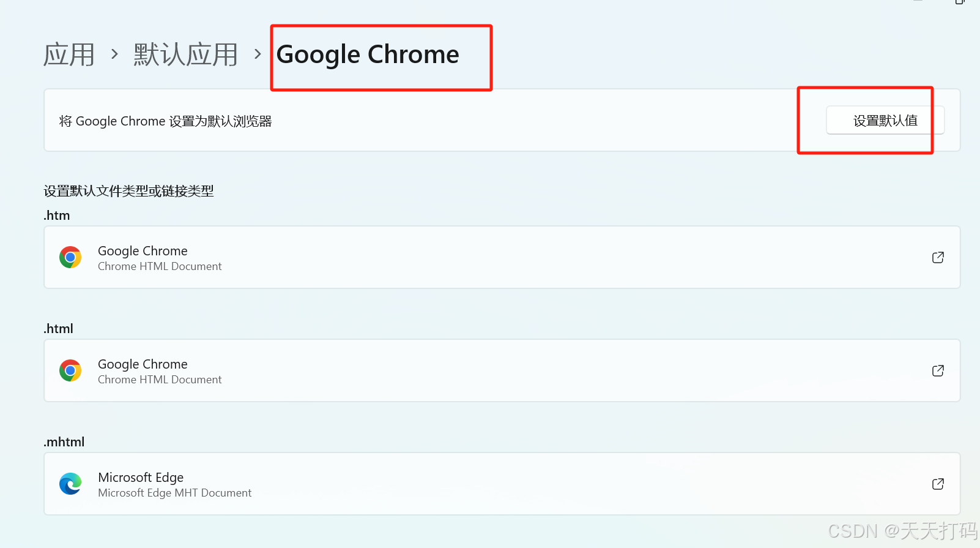Go back to 应用 breadcrumb
This screenshot has height=548, width=980.
69,54
